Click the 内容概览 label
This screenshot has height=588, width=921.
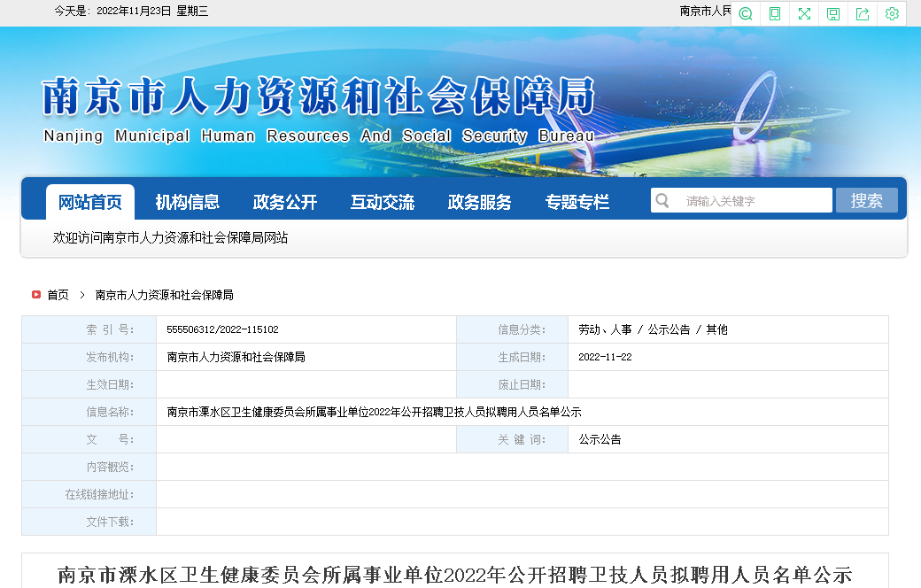click(x=110, y=467)
